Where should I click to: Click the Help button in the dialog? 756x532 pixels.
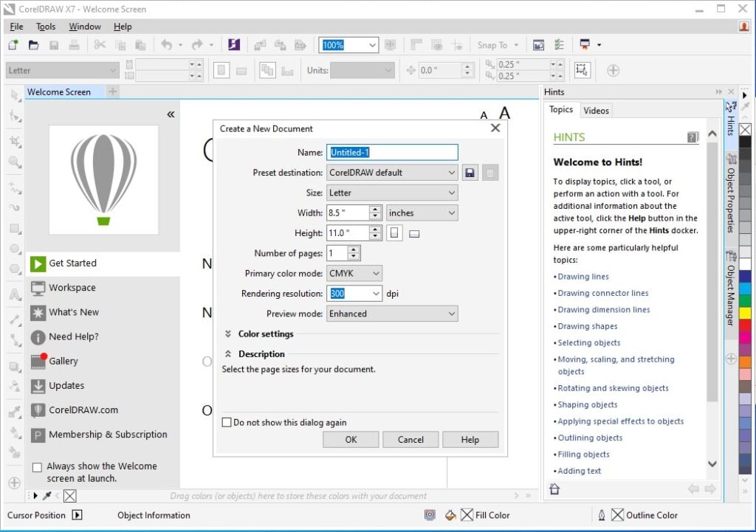[x=470, y=440]
